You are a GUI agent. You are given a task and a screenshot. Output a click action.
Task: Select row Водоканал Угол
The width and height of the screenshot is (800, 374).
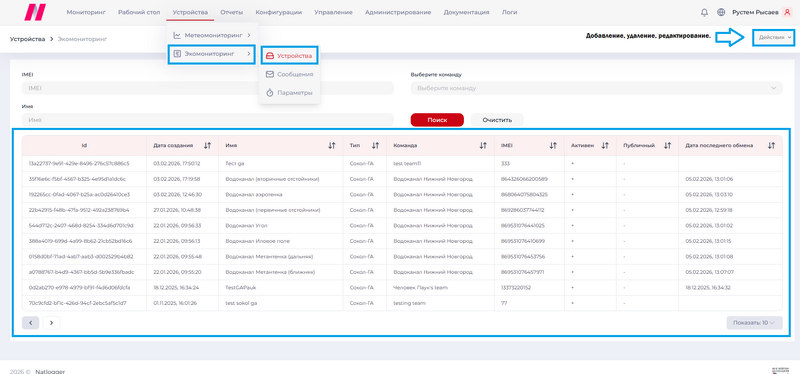coord(402,226)
